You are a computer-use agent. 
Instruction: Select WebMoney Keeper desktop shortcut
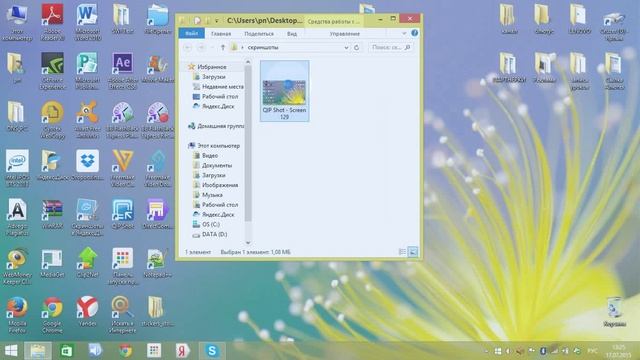[x=17, y=266]
